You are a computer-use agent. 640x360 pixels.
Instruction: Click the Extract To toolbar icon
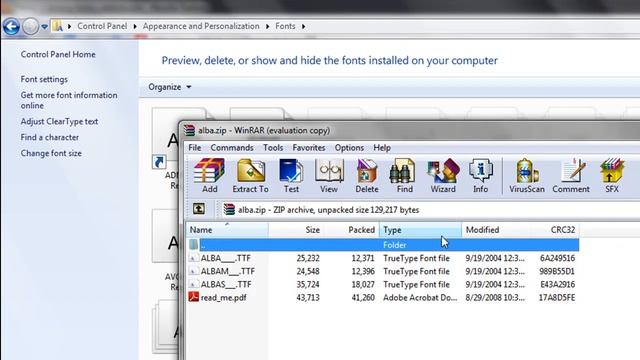click(250, 176)
